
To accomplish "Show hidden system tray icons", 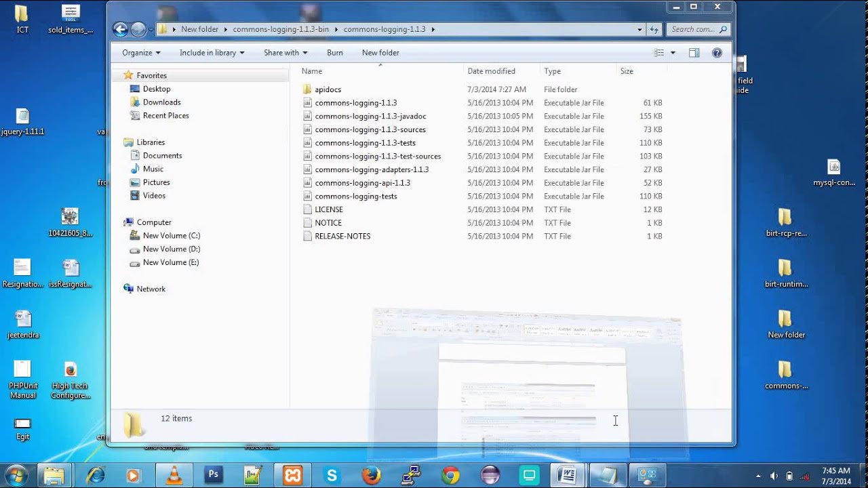I will click(757, 476).
